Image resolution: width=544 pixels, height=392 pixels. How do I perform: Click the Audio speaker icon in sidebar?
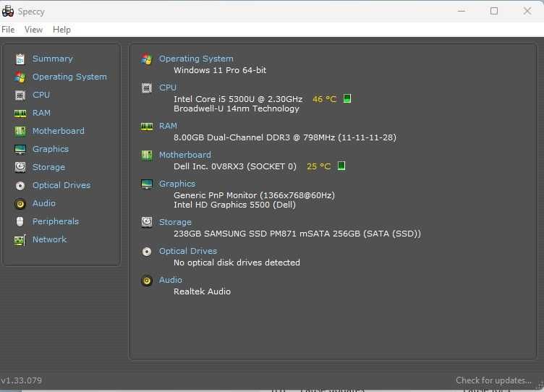click(20, 203)
